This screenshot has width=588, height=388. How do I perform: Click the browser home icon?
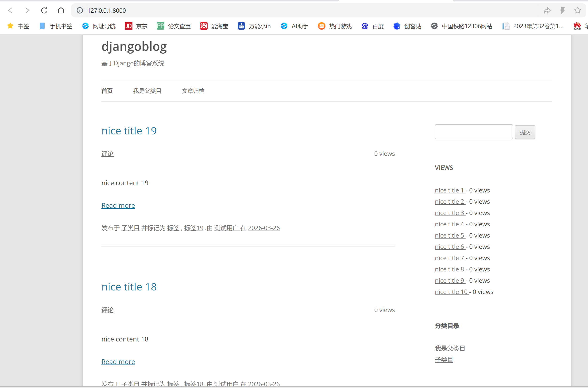[x=61, y=10]
